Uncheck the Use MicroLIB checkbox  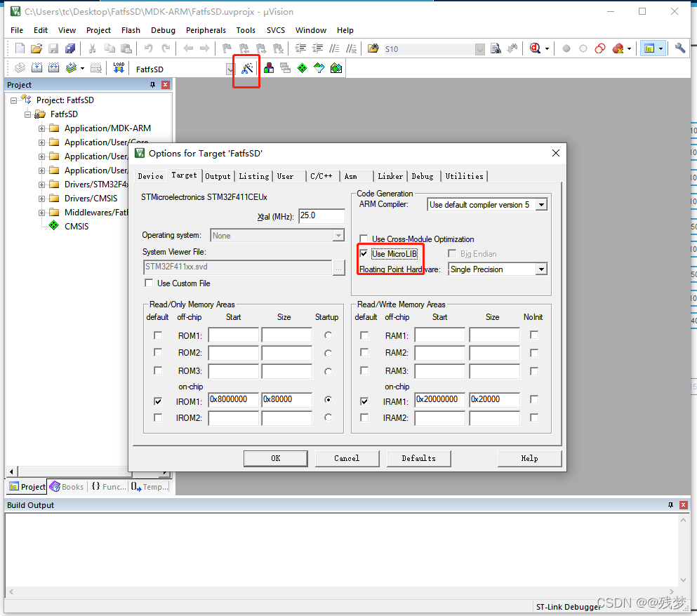click(364, 255)
